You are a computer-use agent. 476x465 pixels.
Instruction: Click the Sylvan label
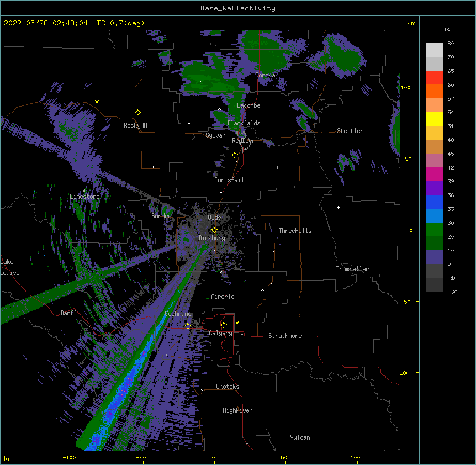[x=215, y=135]
